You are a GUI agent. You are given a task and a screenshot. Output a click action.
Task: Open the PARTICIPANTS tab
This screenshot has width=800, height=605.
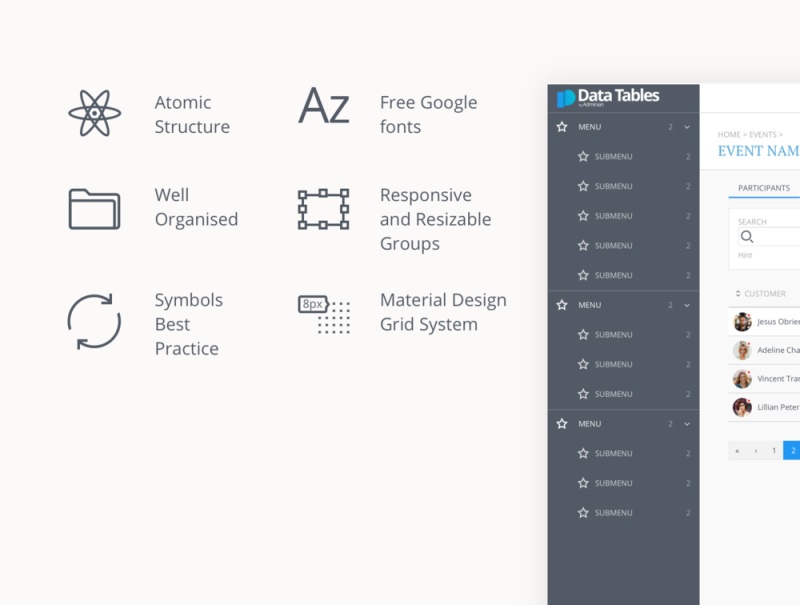tap(764, 188)
